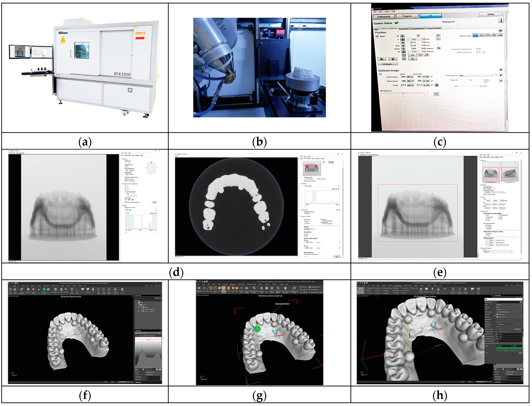
Task: Click the blue information 'i' icon
Action: pyautogui.click(x=501, y=20)
